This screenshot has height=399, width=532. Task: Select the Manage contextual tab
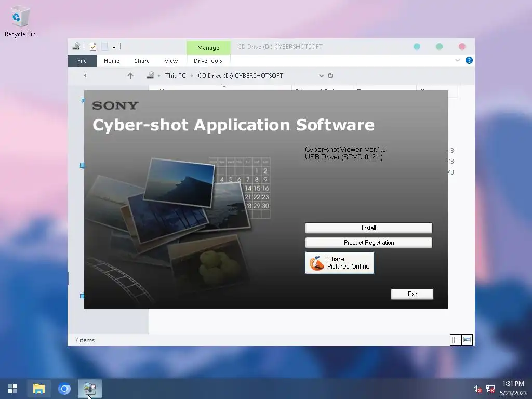[208, 47]
